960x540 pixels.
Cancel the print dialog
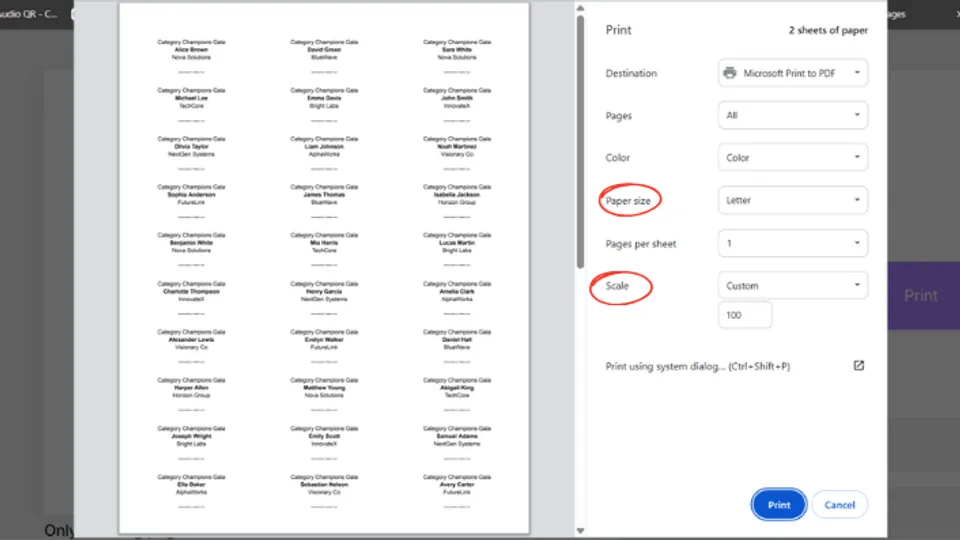839,504
